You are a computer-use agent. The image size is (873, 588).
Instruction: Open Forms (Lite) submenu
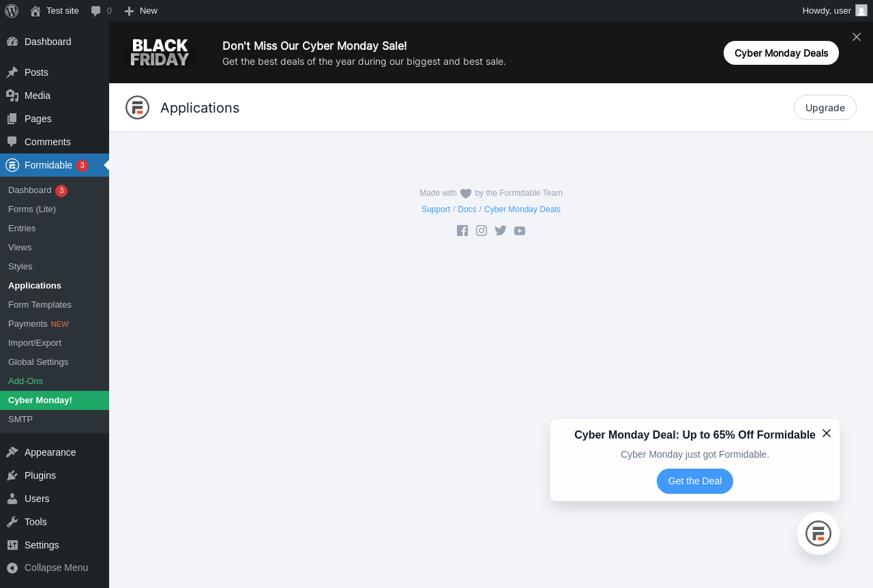click(x=55, y=209)
